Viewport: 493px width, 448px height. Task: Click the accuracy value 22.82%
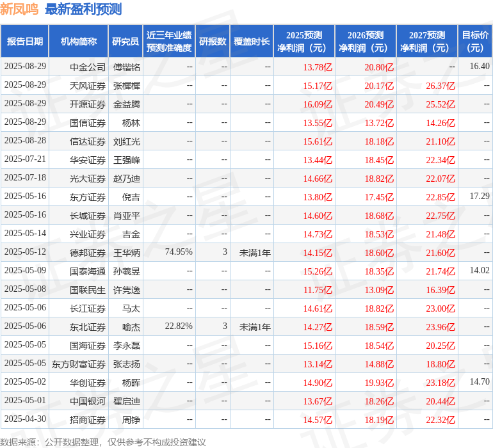pyautogui.click(x=179, y=326)
